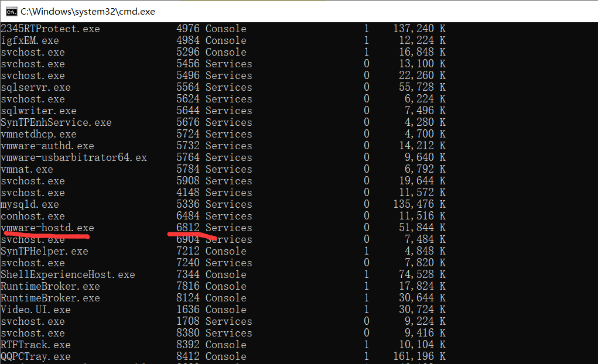Screen dimensions: 598x364
Task: Click PID 6904 in the list
Action: pyautogui.click(x=188, y=240)
